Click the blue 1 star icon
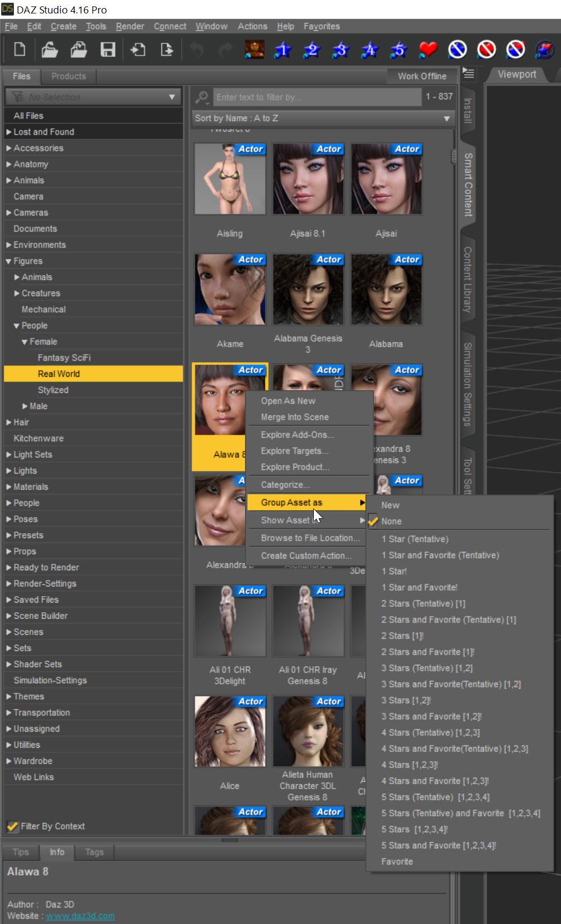The height and width of the screenshot is (924, 561). pos(283,50)
